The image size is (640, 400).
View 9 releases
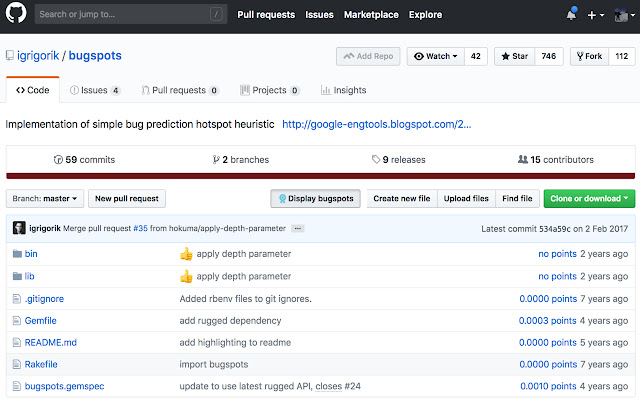tap(398, 160)
